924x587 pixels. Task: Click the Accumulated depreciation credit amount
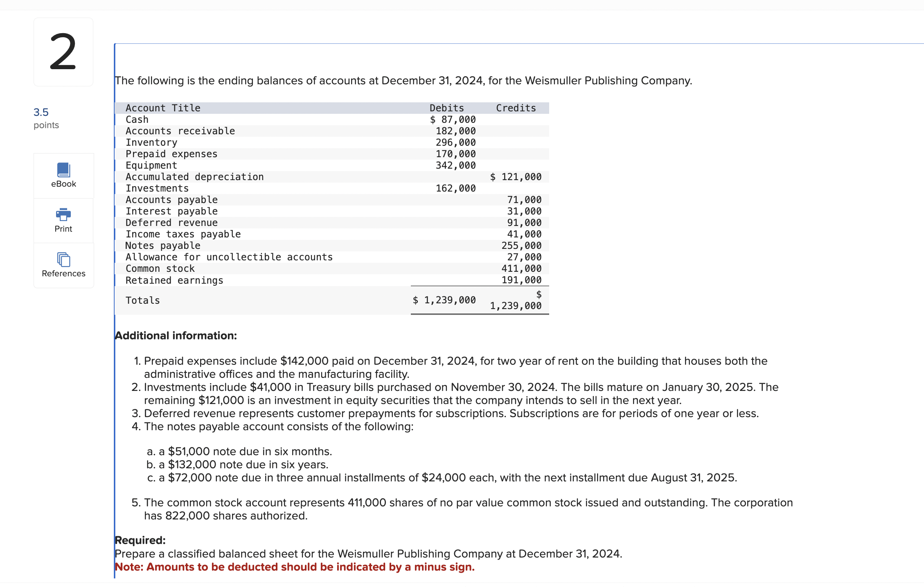(x=516, y=177)
